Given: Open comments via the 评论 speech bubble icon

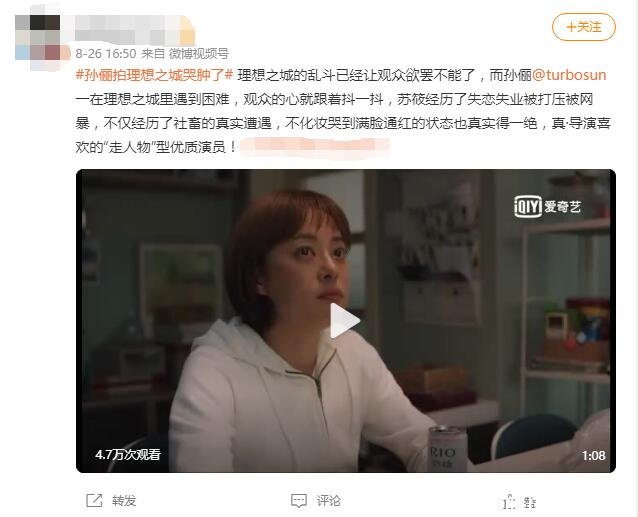Looking at the screenshot, I should point(299,501).
